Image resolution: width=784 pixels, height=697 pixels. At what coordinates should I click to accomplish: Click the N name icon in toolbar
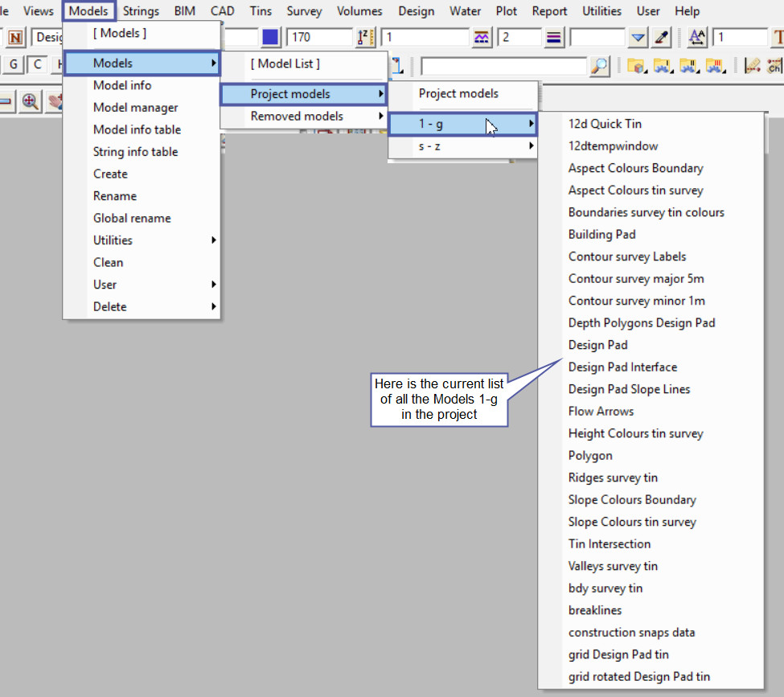click(16, 38)
